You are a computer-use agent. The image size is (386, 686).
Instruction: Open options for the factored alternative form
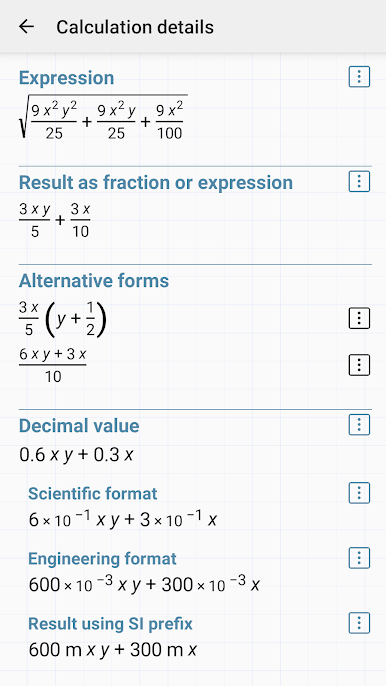tap(359, 318)
